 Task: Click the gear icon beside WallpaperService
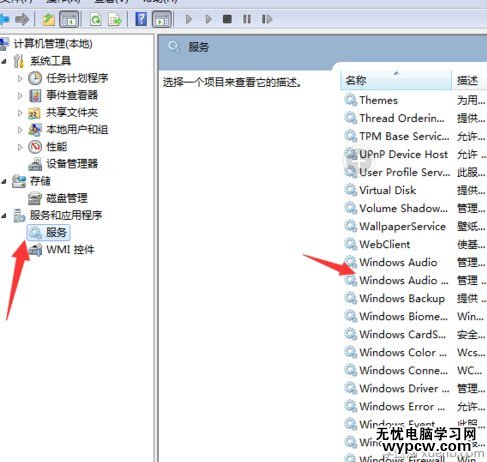click(351, 226)
